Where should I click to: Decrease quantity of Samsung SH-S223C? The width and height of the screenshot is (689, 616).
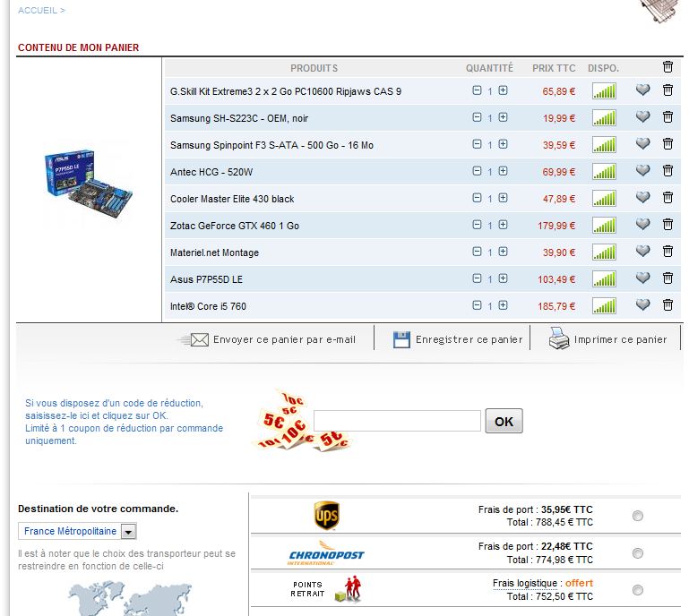click(477, 117)
